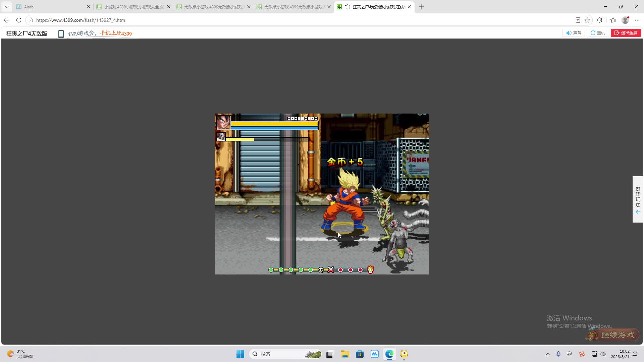Toggle the 中 input method indicator
Viewport: 644px width, 362px height.
tap(569, 354)
